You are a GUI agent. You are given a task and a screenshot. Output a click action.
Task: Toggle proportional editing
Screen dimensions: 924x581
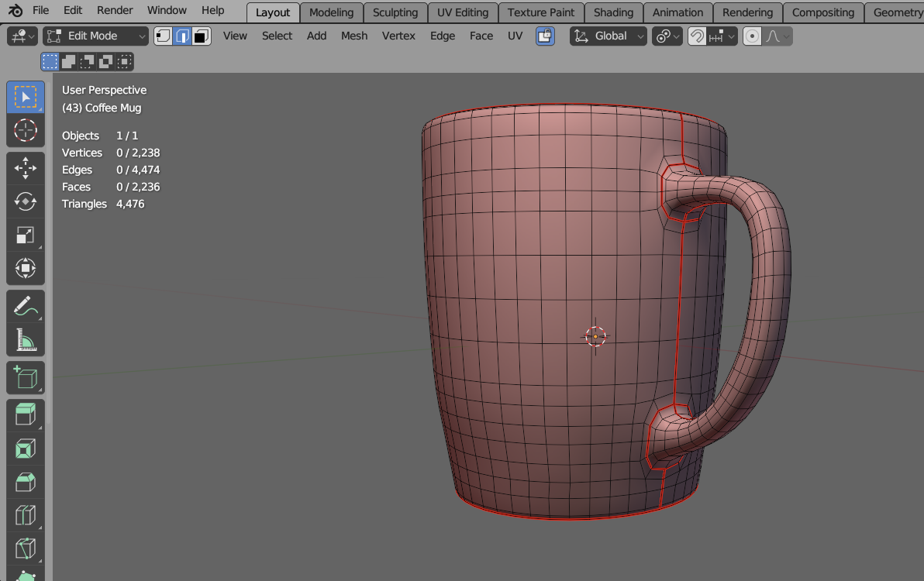tap(751, 36)
